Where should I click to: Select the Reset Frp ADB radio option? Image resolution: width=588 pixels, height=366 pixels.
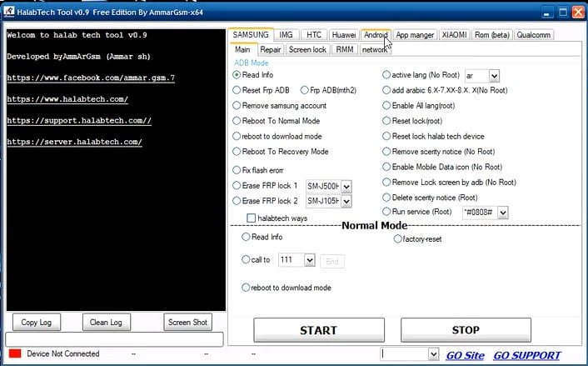[x=237, y=90]
